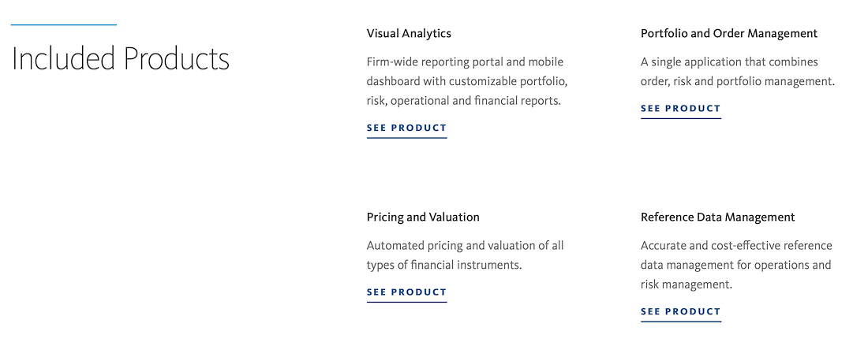Click the final line "risk management."
The width and height of the screenshot is (868, 357).
point(687,284)
